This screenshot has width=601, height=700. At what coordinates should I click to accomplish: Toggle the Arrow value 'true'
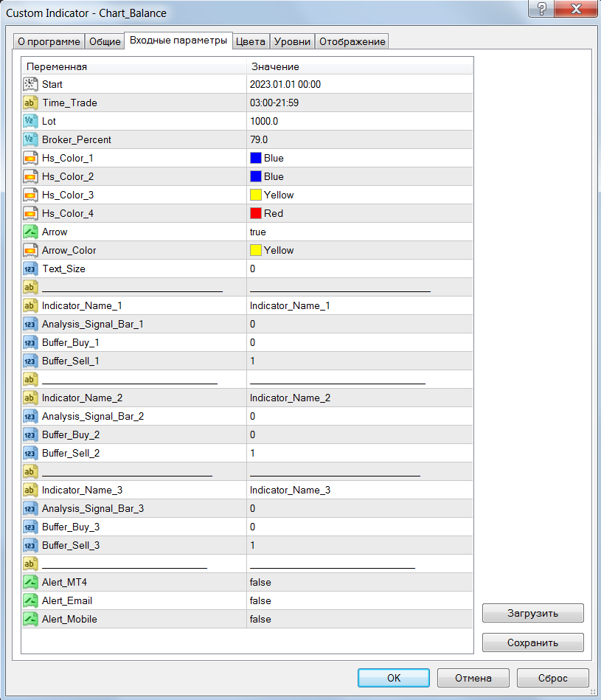click(258, 232)
